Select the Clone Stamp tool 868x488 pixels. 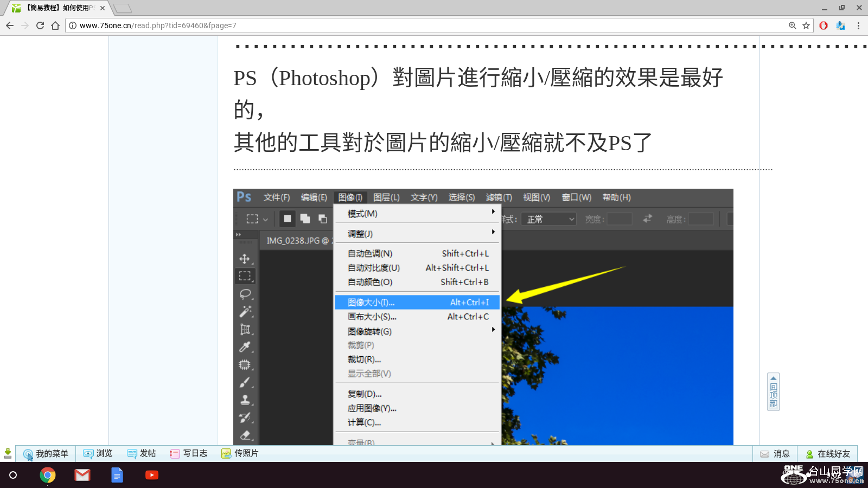point(245,400)
